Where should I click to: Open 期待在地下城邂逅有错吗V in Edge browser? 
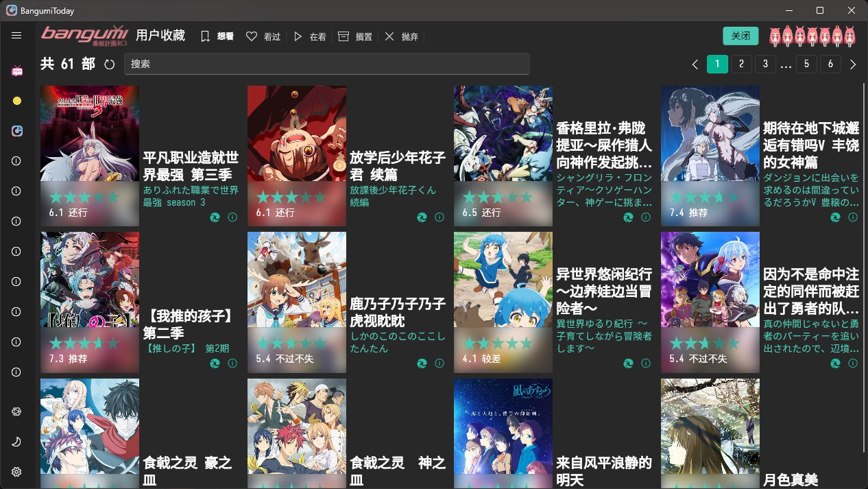(x=835, y=217)
